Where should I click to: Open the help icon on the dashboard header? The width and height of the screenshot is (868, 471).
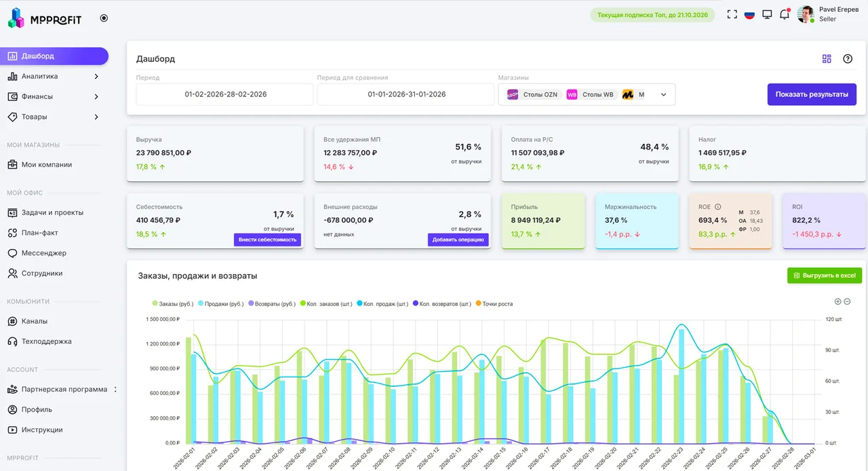[x=847, y=59]
